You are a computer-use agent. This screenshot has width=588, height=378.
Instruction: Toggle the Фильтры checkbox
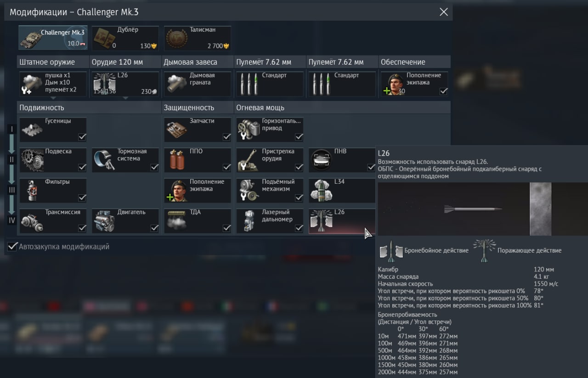[82, 197]
